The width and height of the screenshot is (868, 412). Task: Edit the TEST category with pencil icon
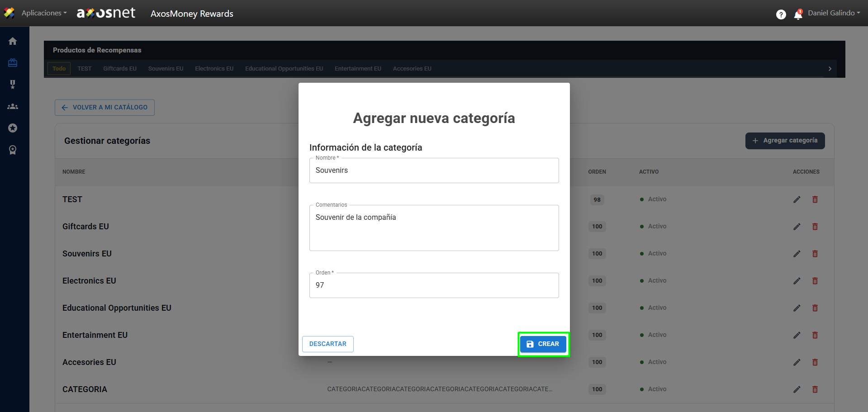click(797, 199)
